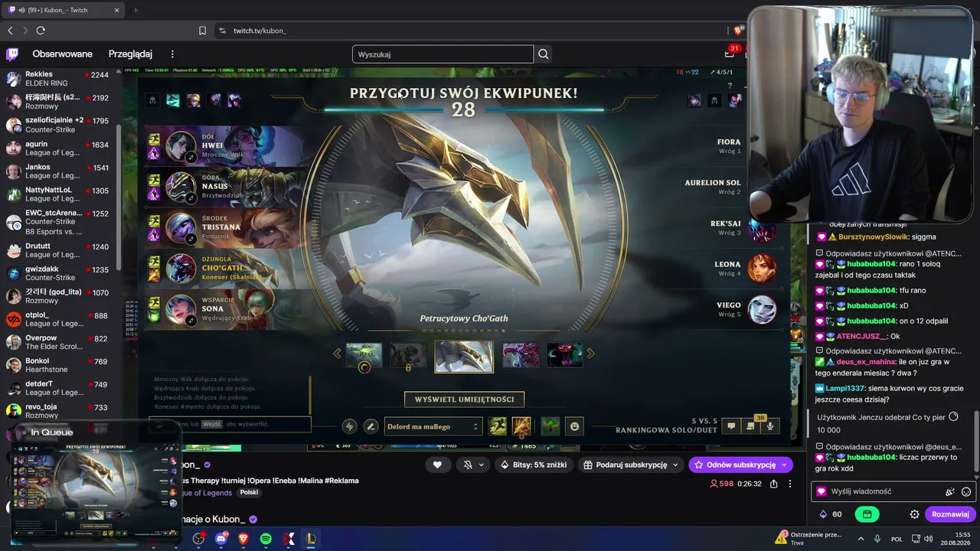Click the Ostrzeżenie warning notification in taskbar
Screen dimensions: 980x551
[808, 539]
